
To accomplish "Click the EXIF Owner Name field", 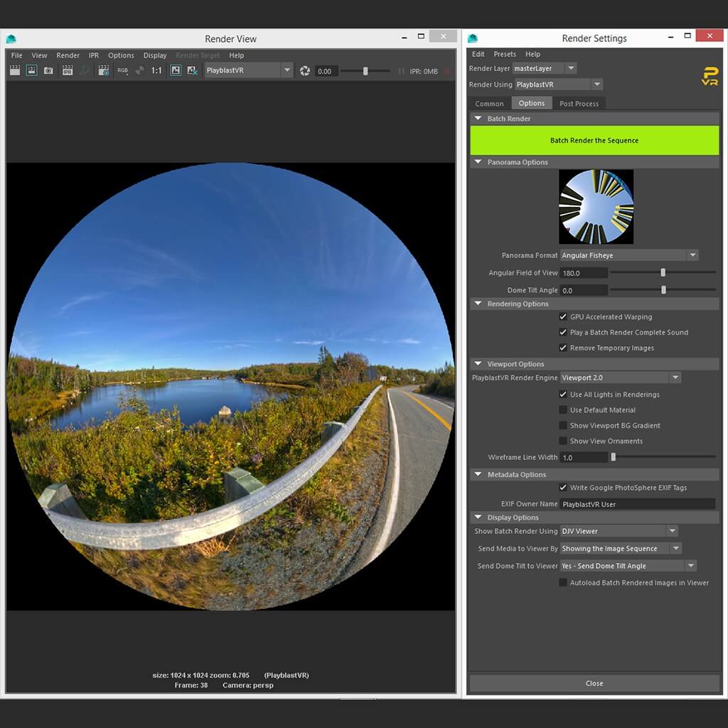I will point(638,504).
